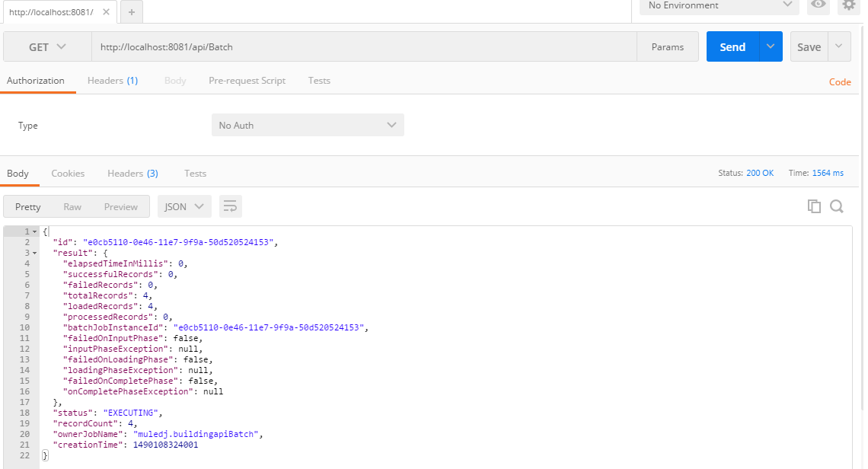Switch response view to Raw
Screen dimensions: 868x469
(x=72, y=206)
